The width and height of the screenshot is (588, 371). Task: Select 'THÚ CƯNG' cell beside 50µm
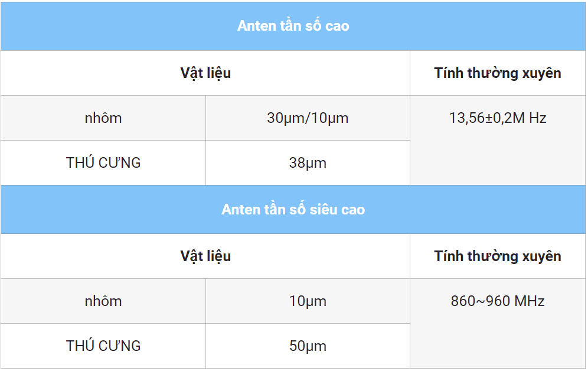(x=103, y=346)
